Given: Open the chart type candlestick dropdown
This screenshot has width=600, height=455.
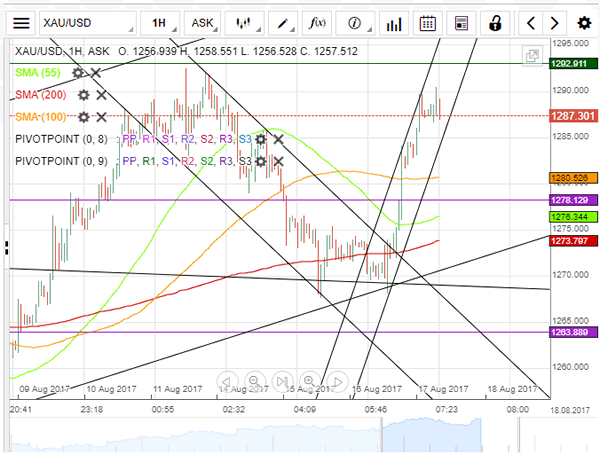Looking at the screenshot, I should [244, 23].
